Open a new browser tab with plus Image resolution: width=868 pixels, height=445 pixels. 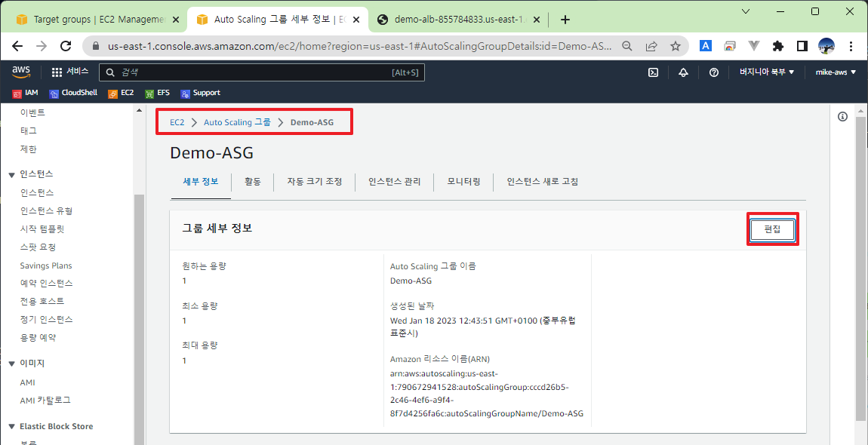click(x=565, y=20)
